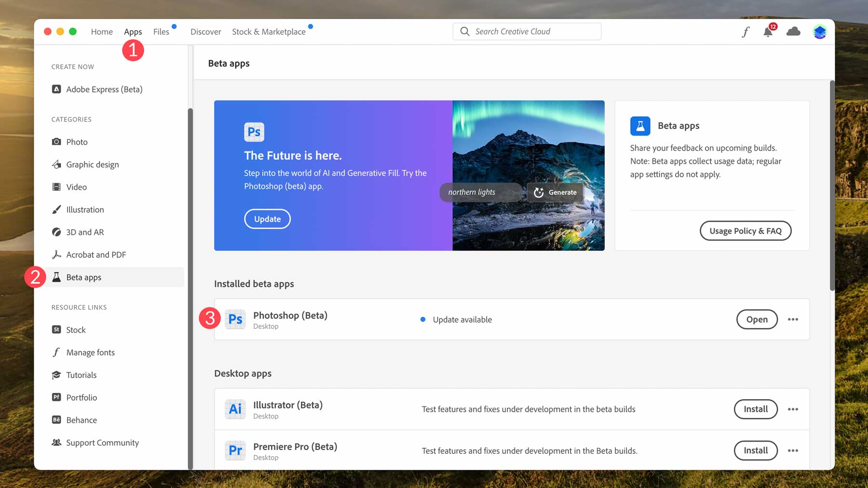Click the green macOS fullscreen button

point(73,31)
